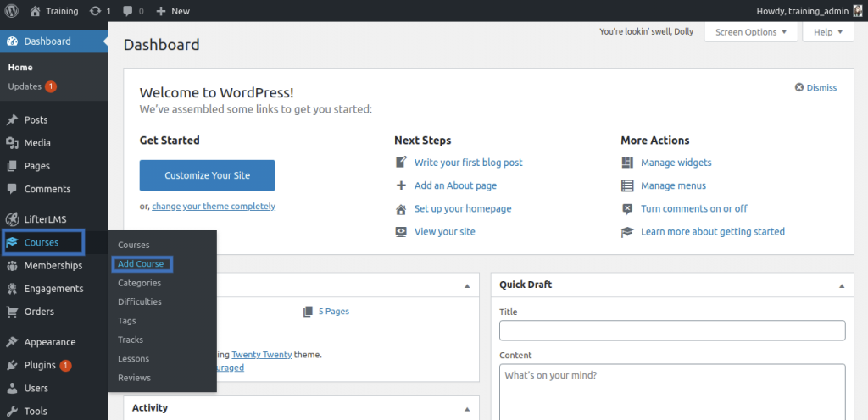
Task: Select Tags in Courses submenu
Action: [127, 321]
